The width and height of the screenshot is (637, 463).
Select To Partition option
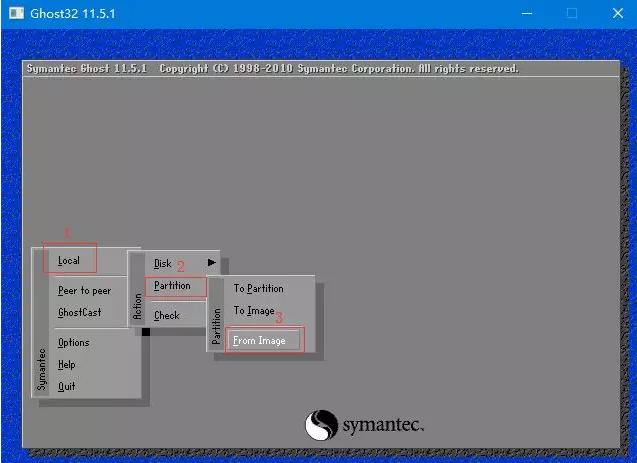click(258, 288)
